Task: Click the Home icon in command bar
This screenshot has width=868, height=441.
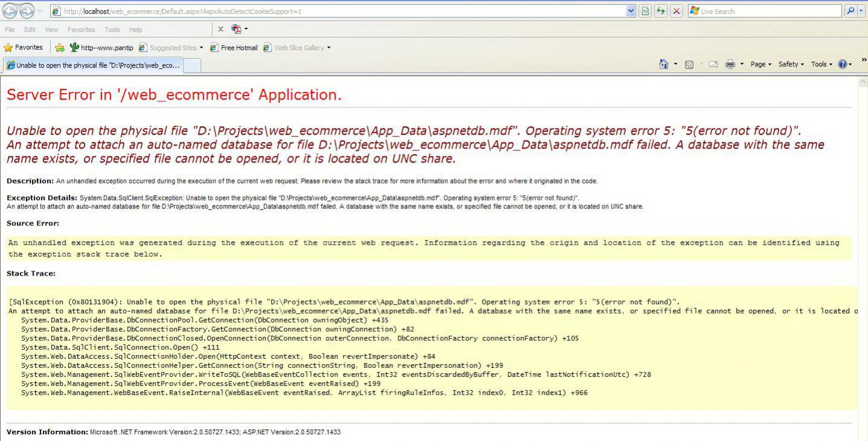Action: [x=664, y=64]
